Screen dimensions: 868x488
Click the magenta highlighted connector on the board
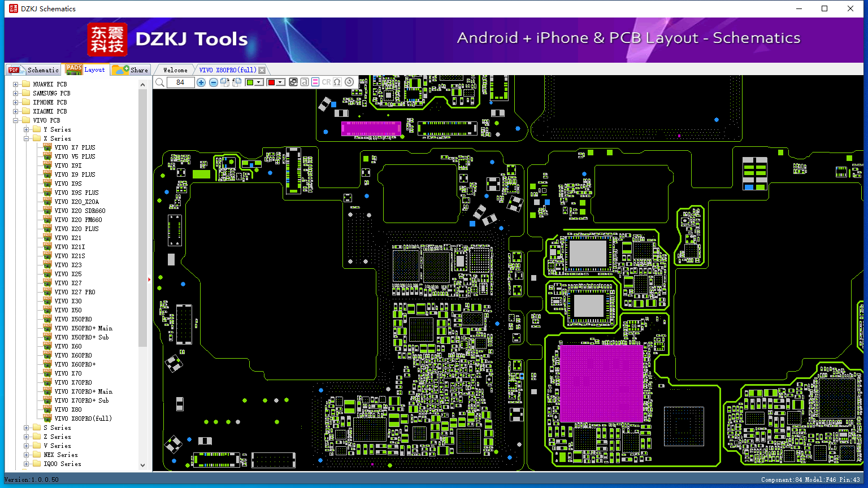click(x=371, y=128)
